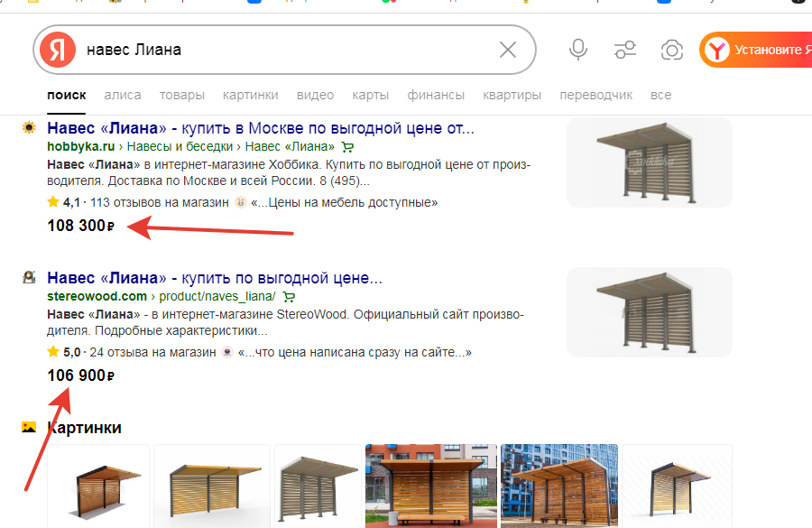Click the 4,1 star rating
The width and height of the screenshot is (812, 528).
pyautogui.click(x=64, y=202)
